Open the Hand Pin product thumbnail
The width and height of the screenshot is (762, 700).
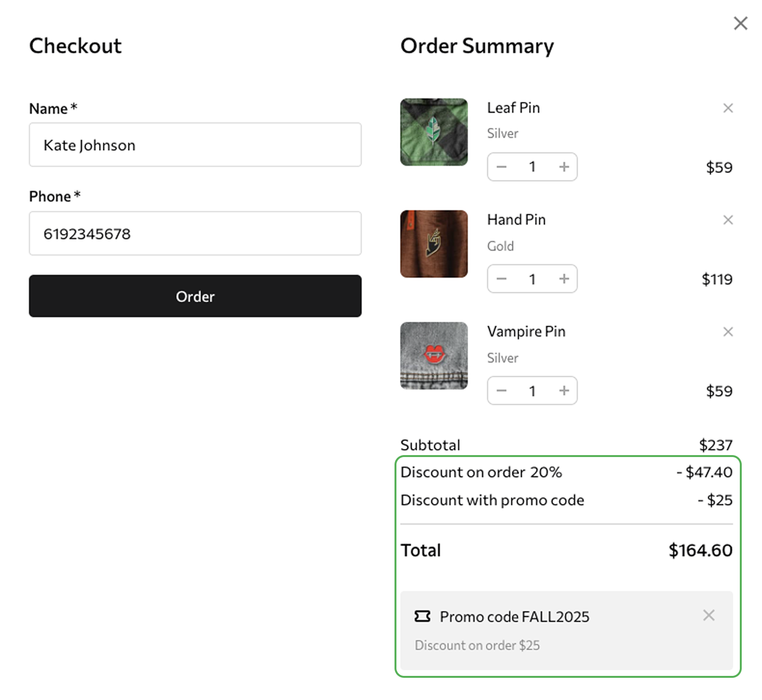(x=434, y=244)
